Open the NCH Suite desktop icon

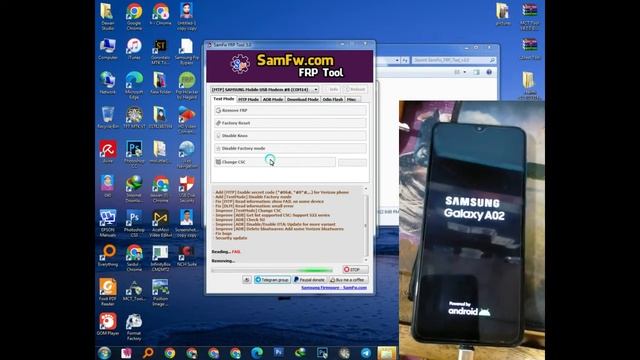pyautogui.click(x=187, y=256)
